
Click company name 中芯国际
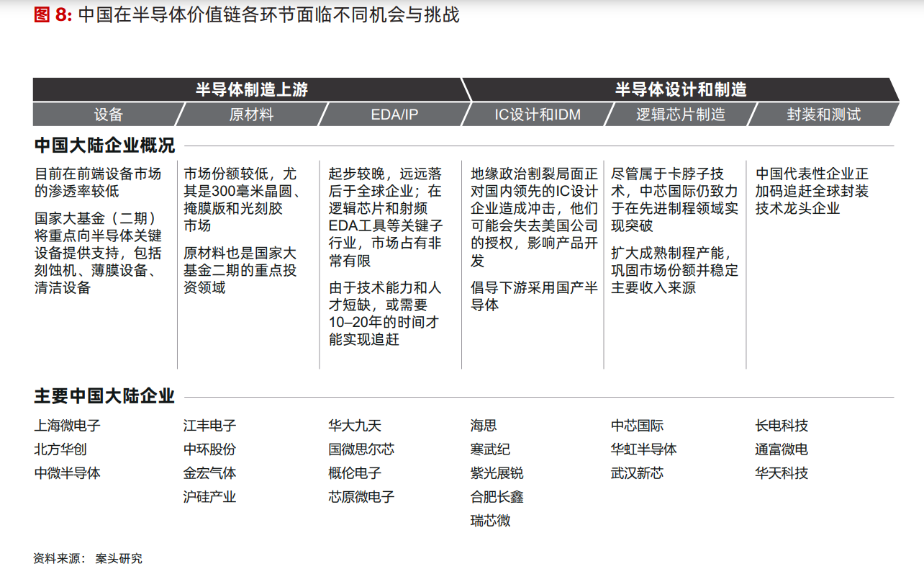click(x=638, y=426)
